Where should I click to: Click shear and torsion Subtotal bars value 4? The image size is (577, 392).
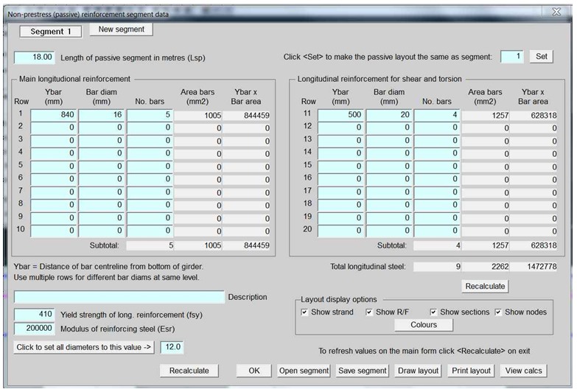437,245
